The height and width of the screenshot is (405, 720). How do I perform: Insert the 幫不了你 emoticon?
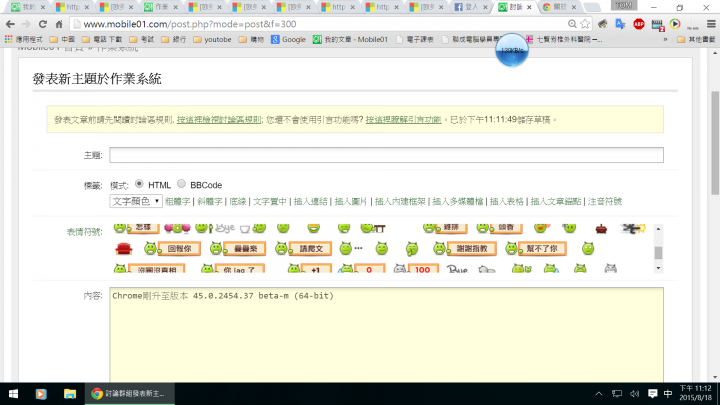pyautogui.click(x=535, y=249)
